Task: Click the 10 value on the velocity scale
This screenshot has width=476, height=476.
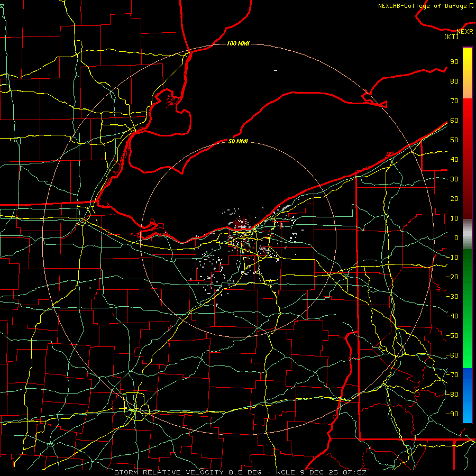Action: pyautogui.click(x=454, y=218)
